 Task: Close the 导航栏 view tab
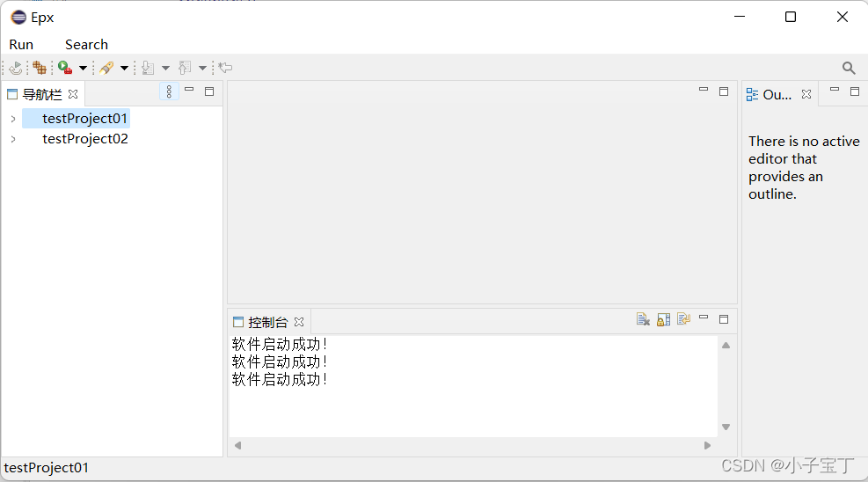(x=73, y=94)
